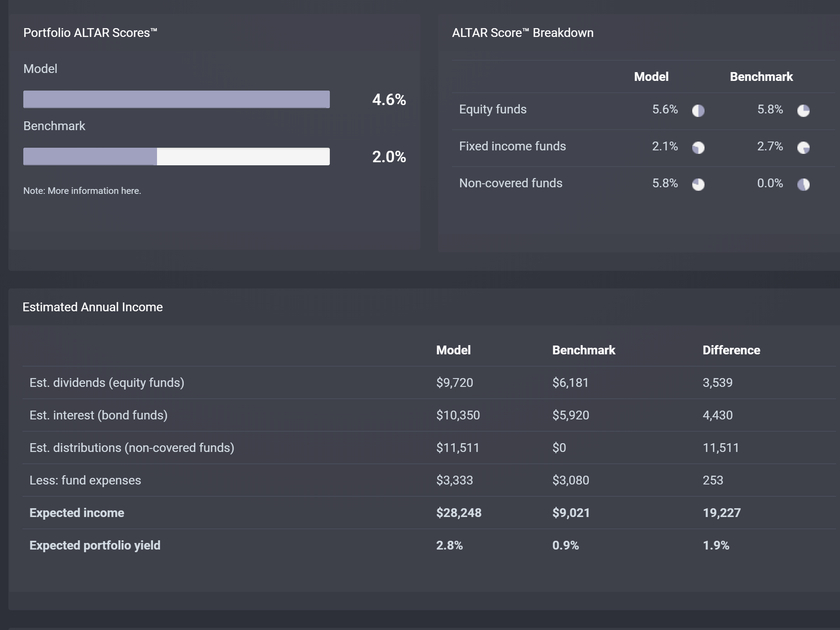Click 'Est. distributions (non-covered funds)' row label
Image resolution: width=840 pixels, height=630 pixels.
[132, 448]
